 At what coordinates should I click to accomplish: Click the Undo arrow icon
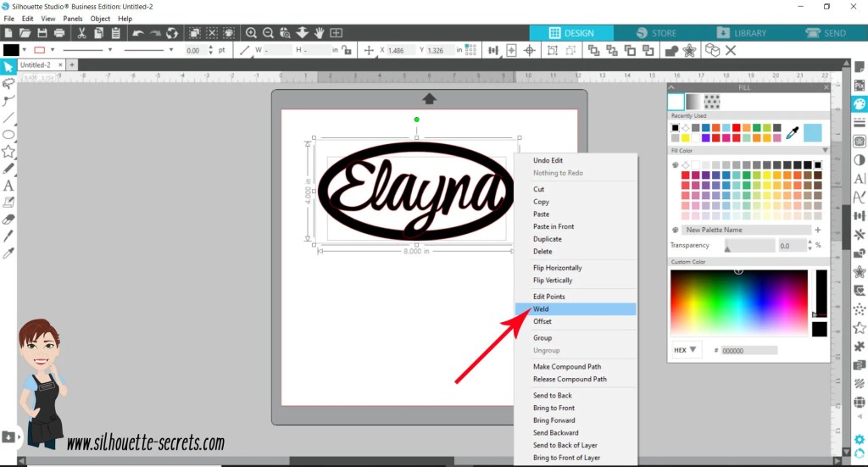pos(138,33)
